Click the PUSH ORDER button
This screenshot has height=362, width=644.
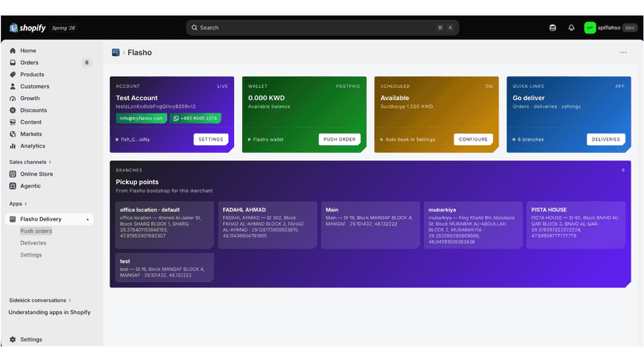[x=340, y=139]
